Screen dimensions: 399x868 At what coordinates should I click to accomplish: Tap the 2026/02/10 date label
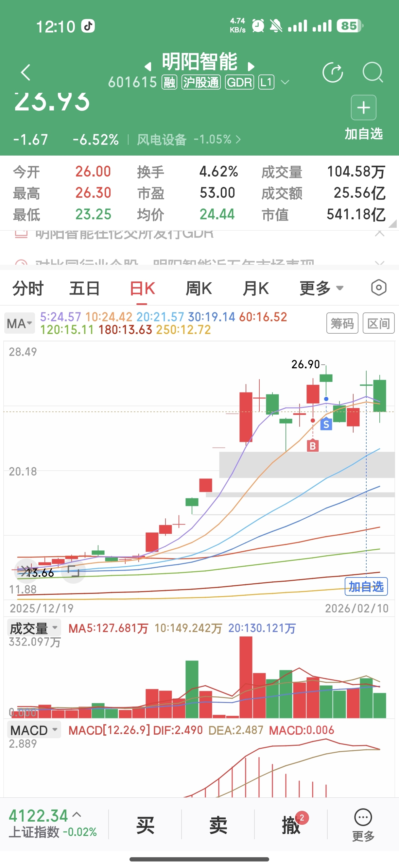pos(356,608)
